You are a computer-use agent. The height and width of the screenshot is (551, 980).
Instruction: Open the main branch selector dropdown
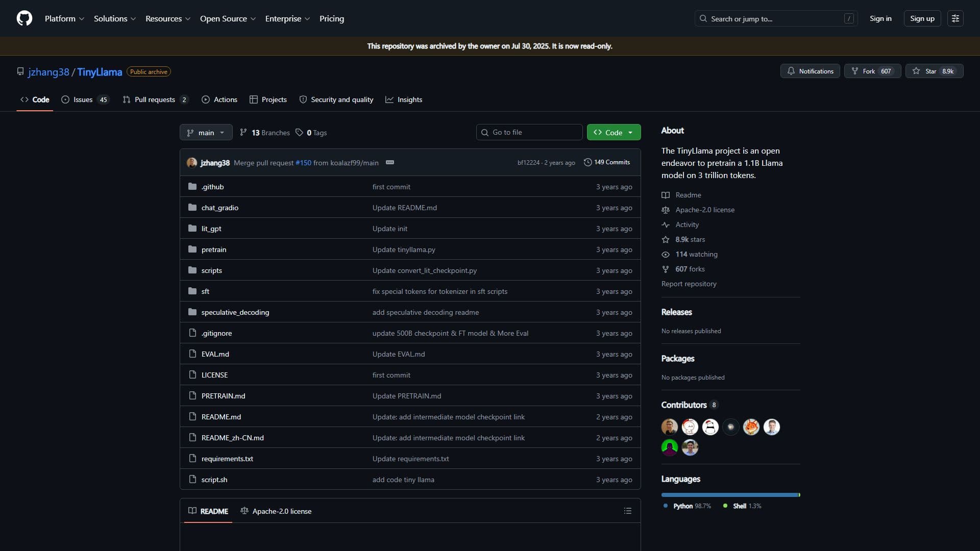(206, 132)
